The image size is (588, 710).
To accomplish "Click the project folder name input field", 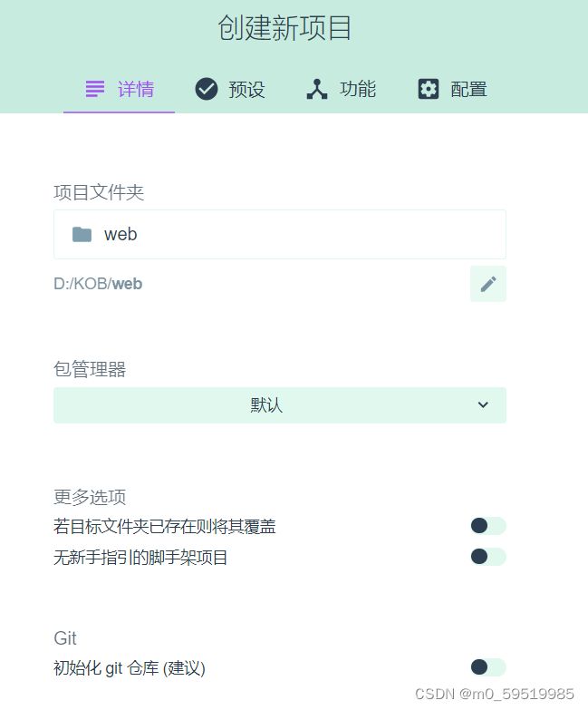I will point(280,235).
